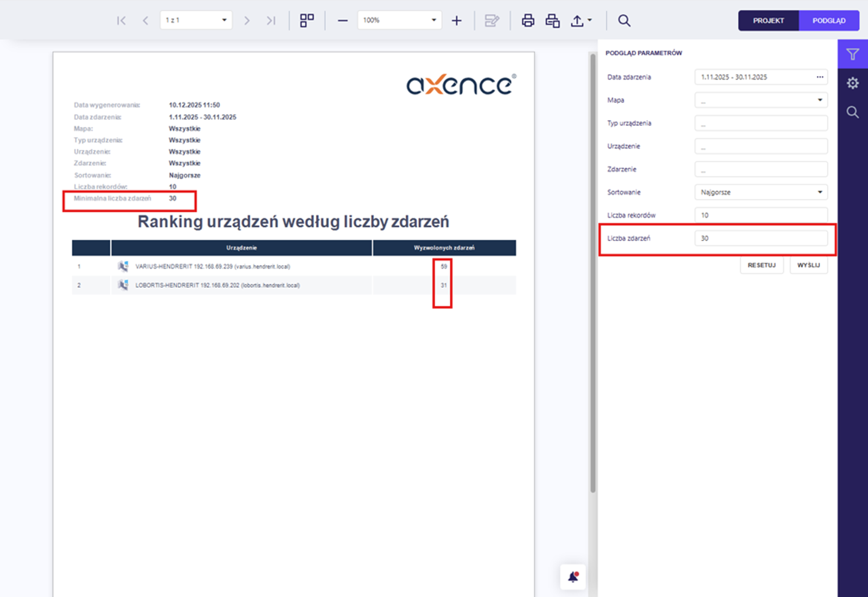Screen dimensions: 868x597
Task: Submit parameters with WYŚLIJ button
Action: 808,265
